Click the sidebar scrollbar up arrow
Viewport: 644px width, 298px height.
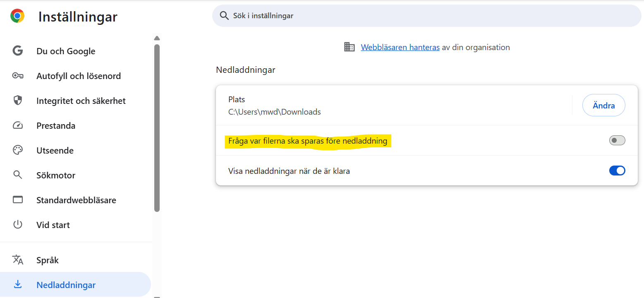157,38
